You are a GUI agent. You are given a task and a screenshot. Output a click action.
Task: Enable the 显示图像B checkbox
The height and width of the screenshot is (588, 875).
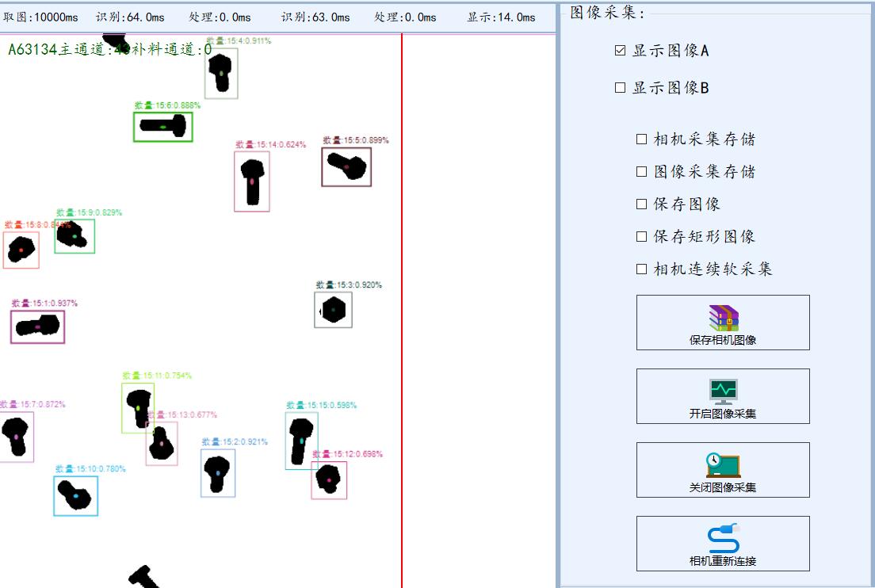pos(621,88)
